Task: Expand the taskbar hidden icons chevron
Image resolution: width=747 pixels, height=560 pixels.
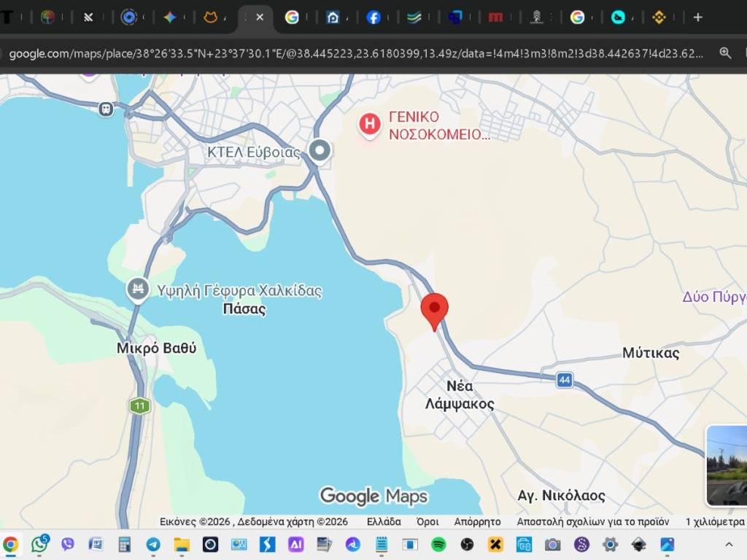Action: point(728,545)
